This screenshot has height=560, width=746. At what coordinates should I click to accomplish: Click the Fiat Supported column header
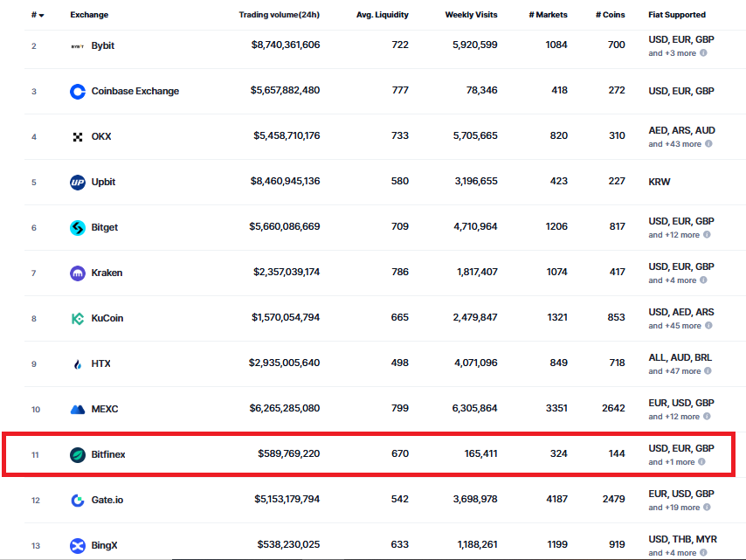click(x=676, y=15)
